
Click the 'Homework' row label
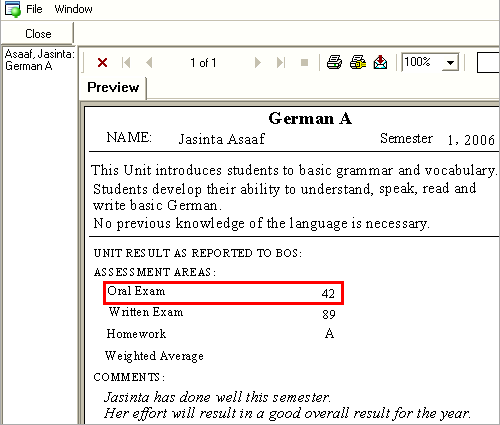pos(136,334)
